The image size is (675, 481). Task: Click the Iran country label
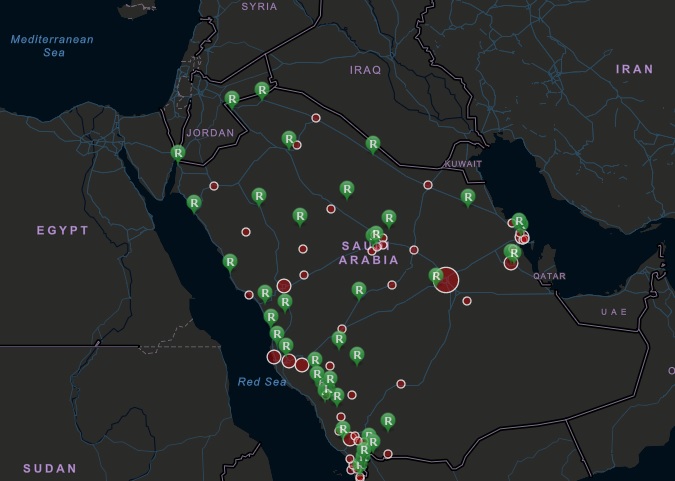pos(634,69)
